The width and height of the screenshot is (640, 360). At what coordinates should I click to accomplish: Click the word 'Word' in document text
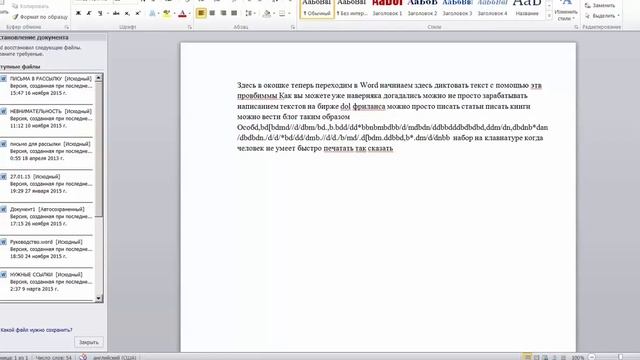coord(369,85)
